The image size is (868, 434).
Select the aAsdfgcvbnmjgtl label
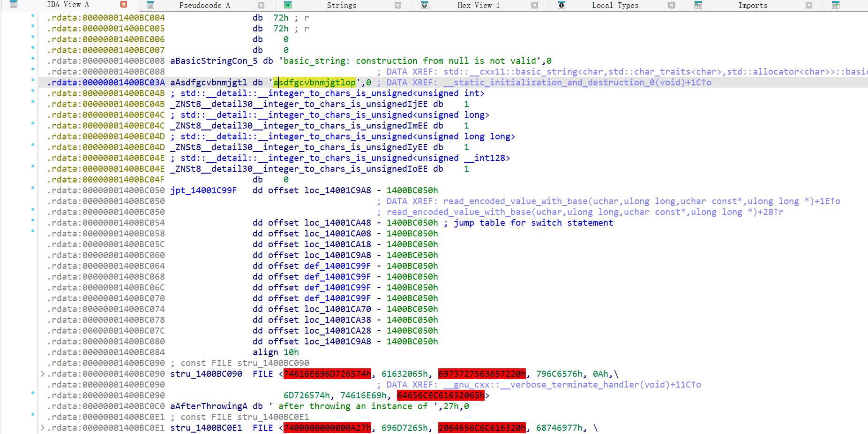(209, 83)
